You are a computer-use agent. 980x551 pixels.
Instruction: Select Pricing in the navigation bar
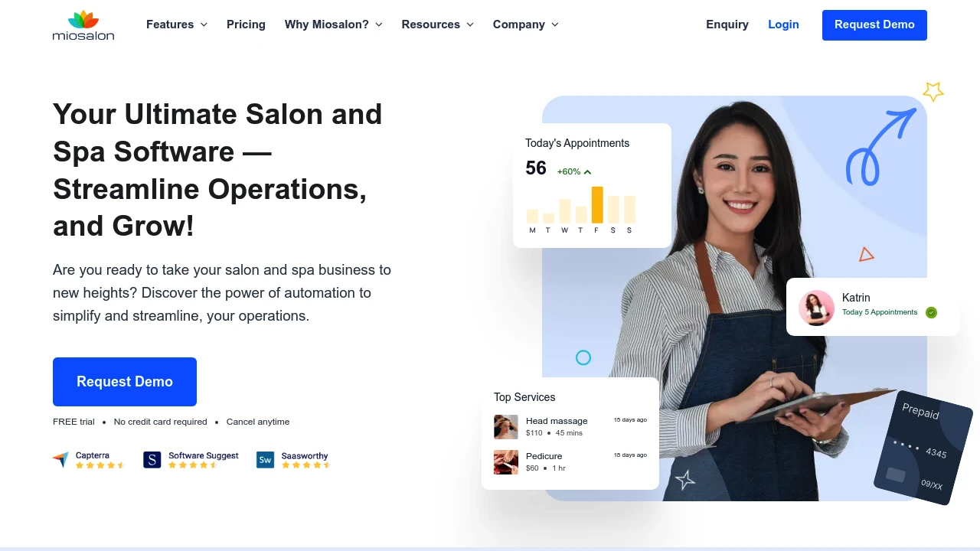tap(246, 24)
